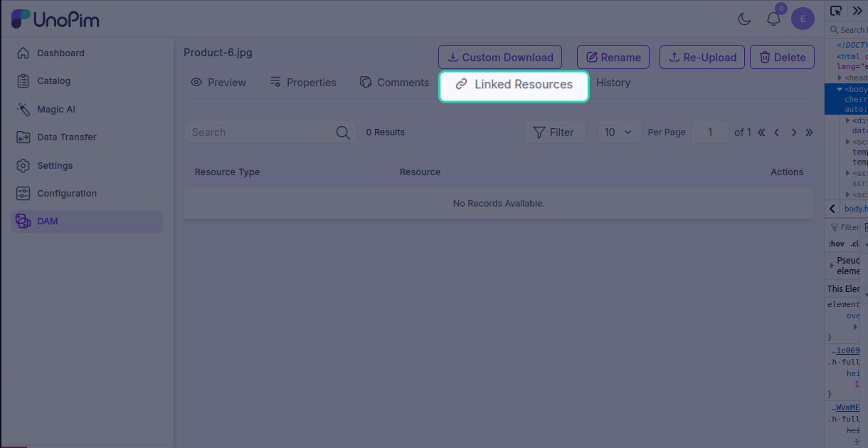Switch to the Properties tab
The height and width of the screenshot is (448, 868).
pos(303,83)
